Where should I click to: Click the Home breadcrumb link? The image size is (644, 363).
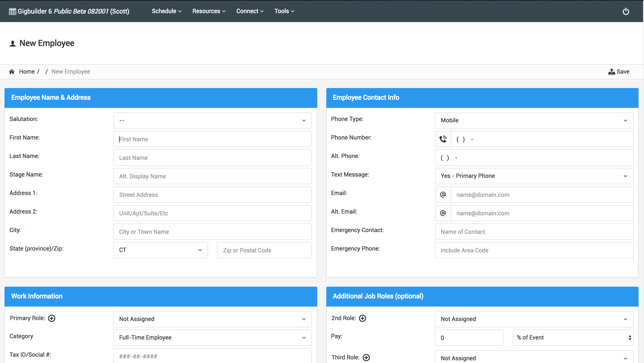(x=27, y=72)
